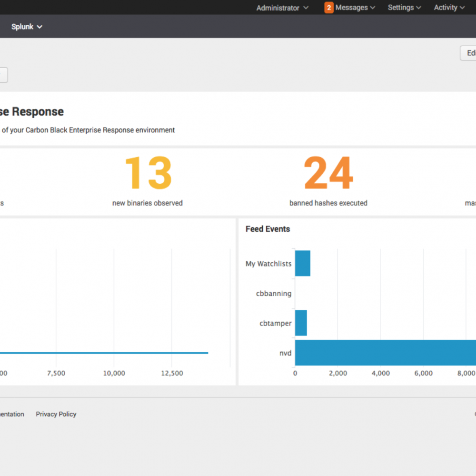Select the My Watchlists bar
The image size is (476, 476).
tap(303, 263)
